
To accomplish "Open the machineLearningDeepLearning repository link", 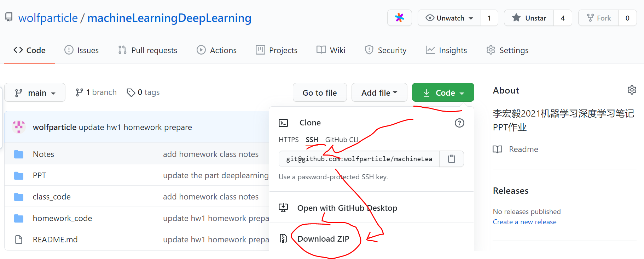I will pos(169,18).
